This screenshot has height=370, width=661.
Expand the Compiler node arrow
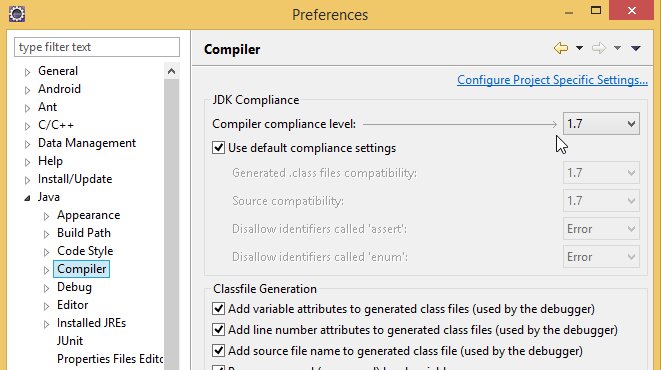(x=46, y=270)
